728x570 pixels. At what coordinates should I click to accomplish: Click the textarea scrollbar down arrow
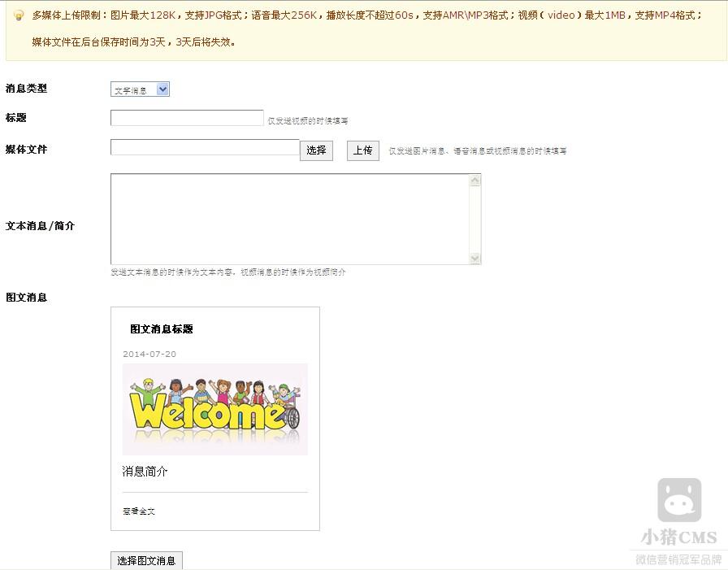[x=475, y=258]
